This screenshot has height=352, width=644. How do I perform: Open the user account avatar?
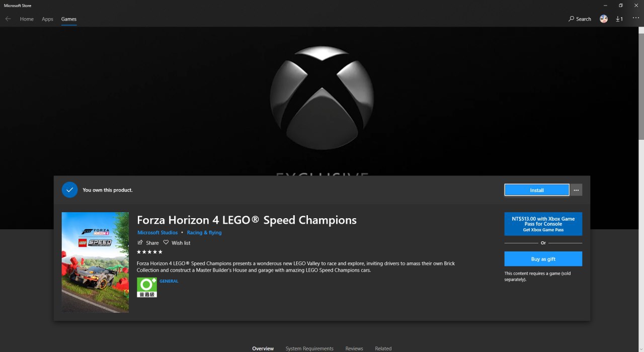pyautogui.click(x=604, y=19)
